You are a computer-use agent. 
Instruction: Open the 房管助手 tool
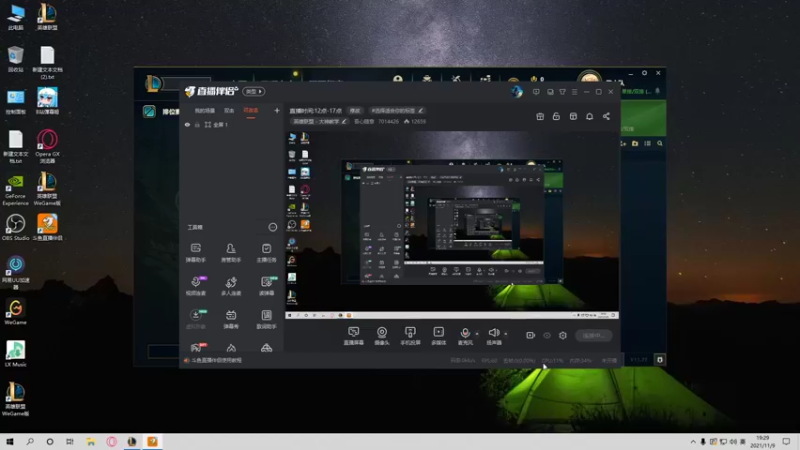[231, 253]
